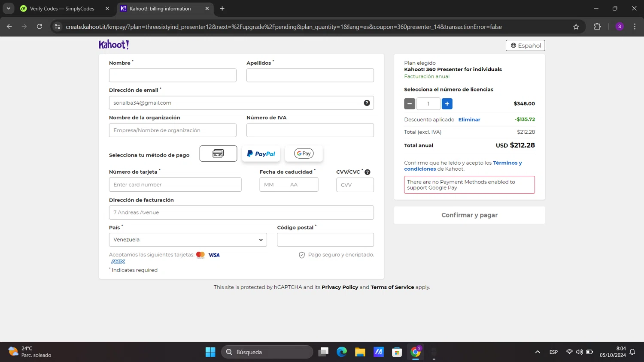Click Eliminar to remove the discount
The width and height of the screenshot is (644, 362).
469,120
